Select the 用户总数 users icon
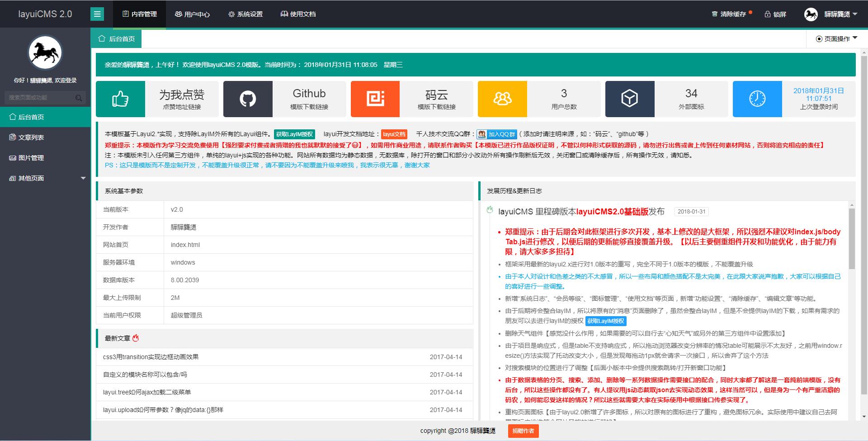The image size is (868, 441). 502,99
